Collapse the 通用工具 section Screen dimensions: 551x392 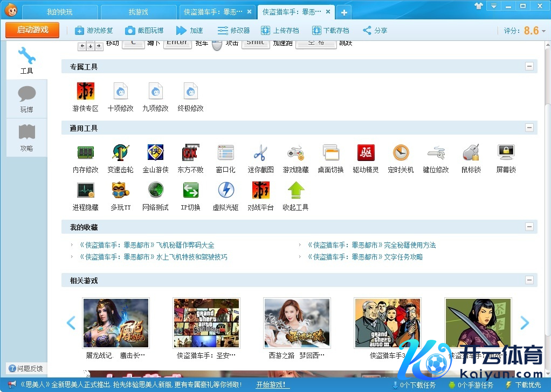(x=529, y=128)
